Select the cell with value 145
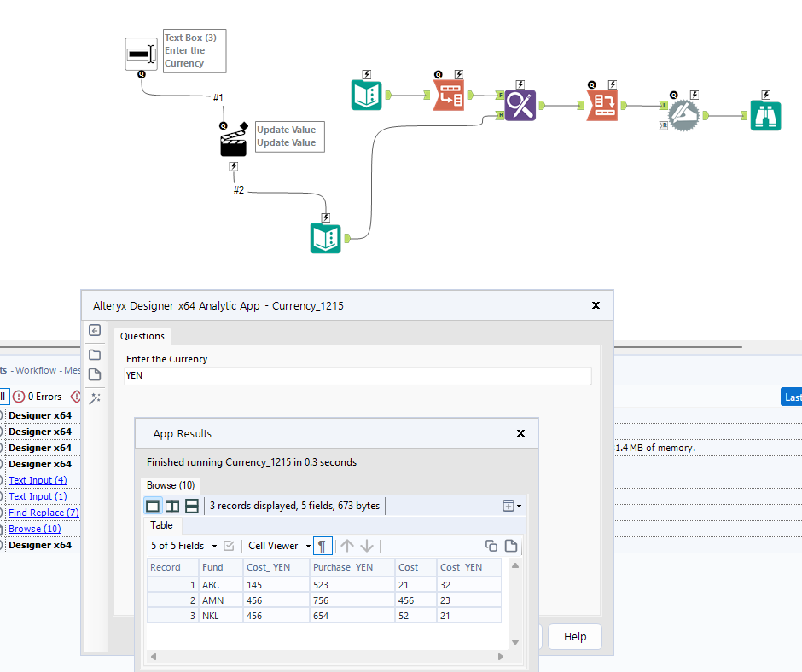Image resolution: width=802 pixels, height=672 pixels. point(276,585)
